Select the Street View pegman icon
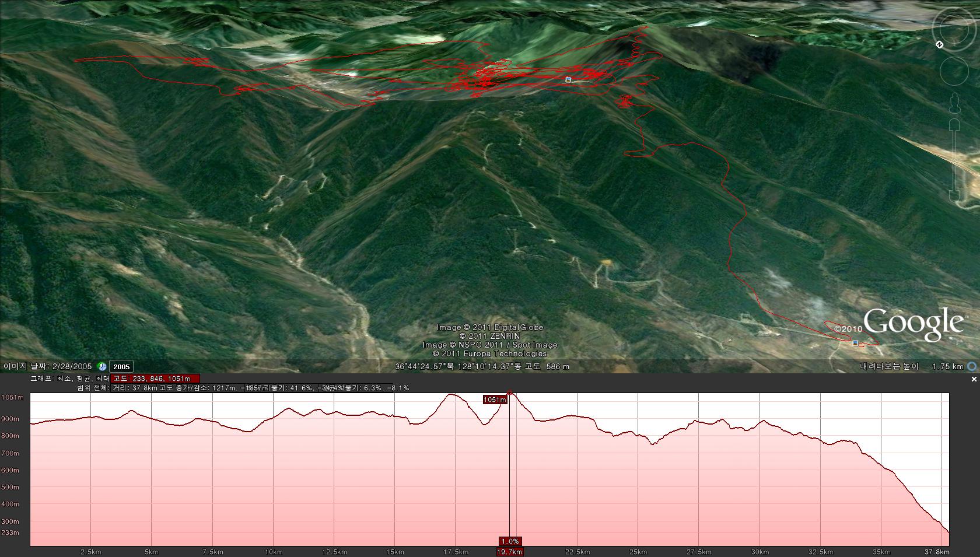Image resolution: width=980 pixels, height=557 pixels. (x=956, y=104)
